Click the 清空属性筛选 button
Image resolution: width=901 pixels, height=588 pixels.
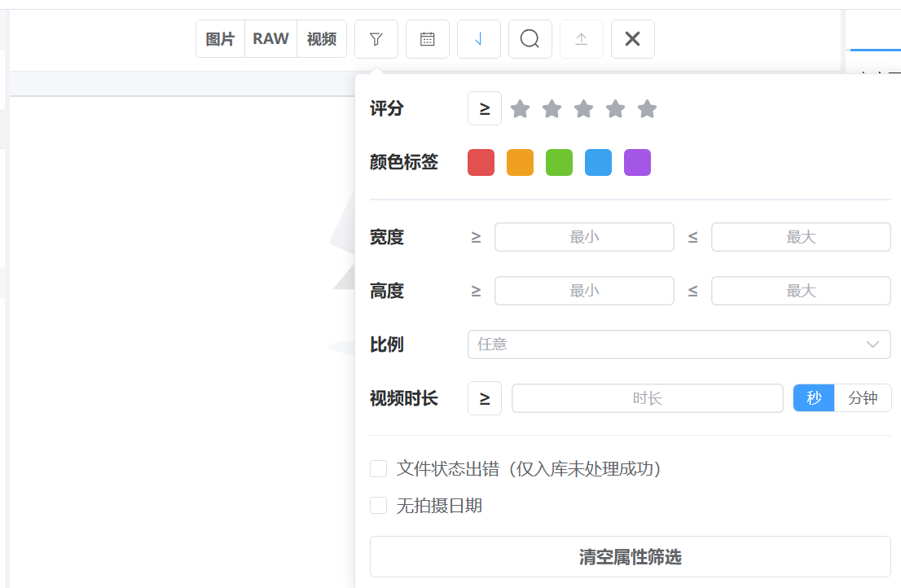click(631, 556)
